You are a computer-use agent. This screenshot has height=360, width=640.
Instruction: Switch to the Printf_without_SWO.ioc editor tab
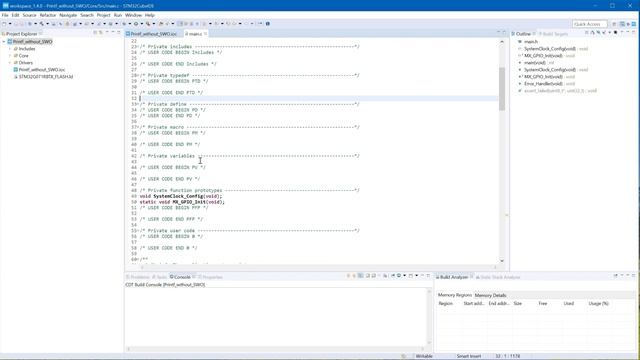[153, 34]
